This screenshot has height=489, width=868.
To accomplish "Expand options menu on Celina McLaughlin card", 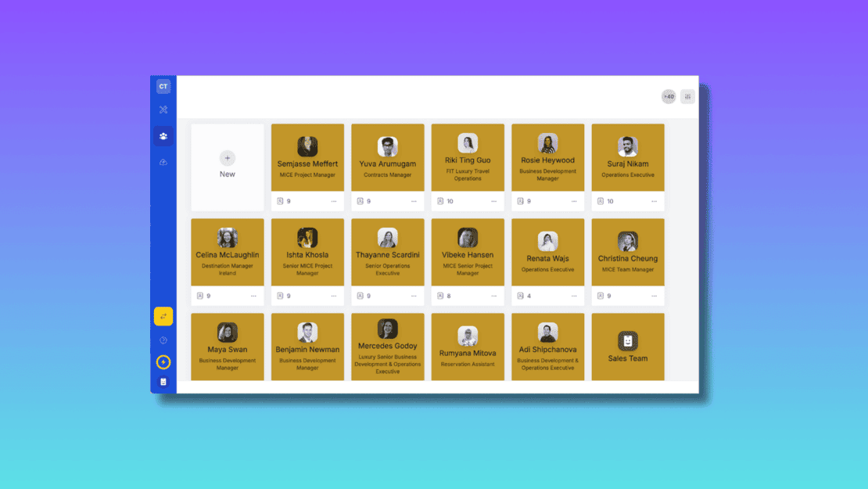I will point(253,296).
